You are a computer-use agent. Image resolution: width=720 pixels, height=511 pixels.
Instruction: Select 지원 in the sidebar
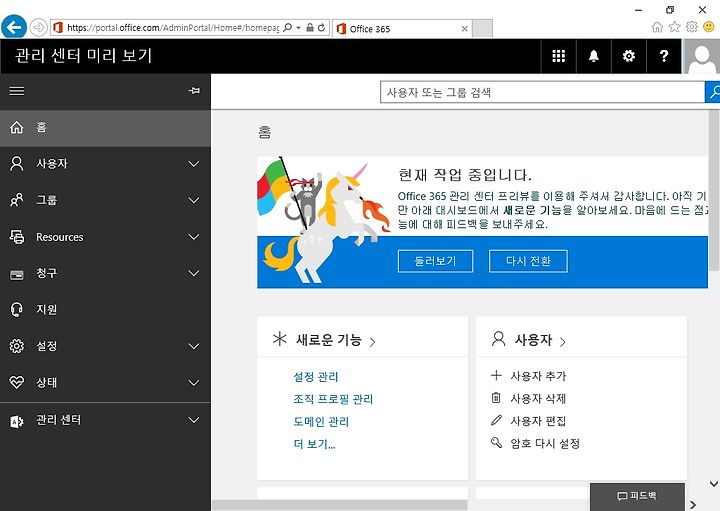point(105,310)
